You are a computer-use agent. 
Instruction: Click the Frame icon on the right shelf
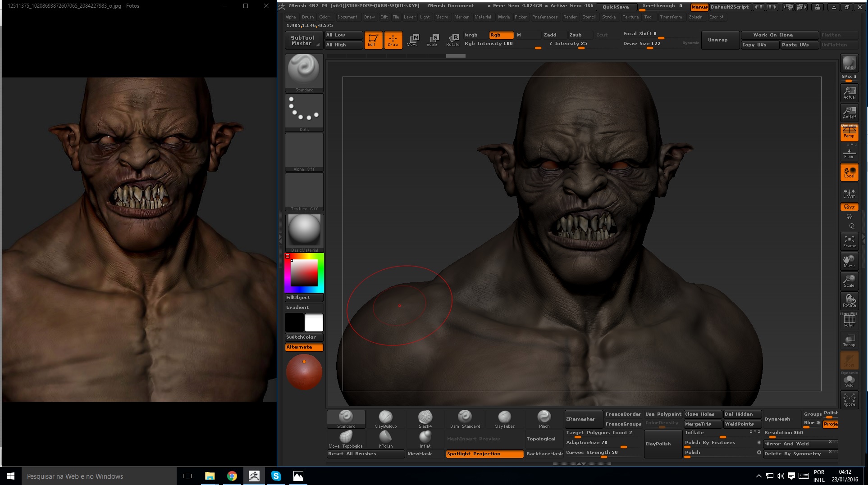click(849, 241)
